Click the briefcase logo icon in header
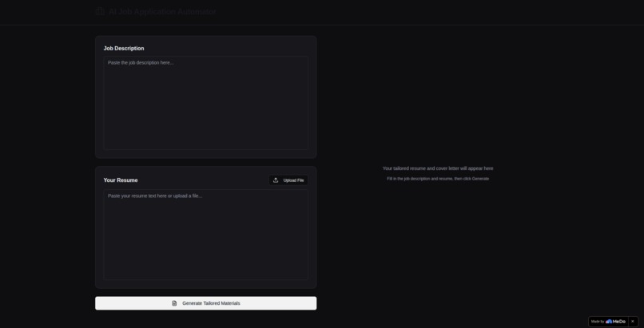 (100, 11)
